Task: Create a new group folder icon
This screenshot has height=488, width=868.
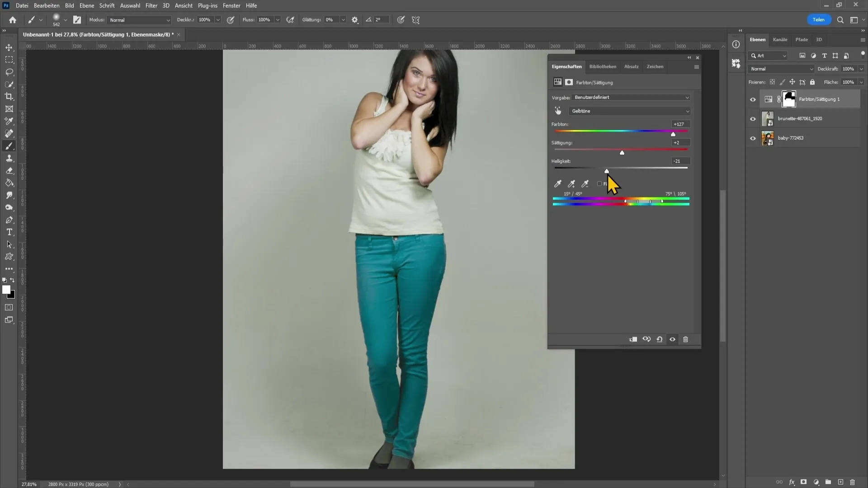Action: (828, 482)
